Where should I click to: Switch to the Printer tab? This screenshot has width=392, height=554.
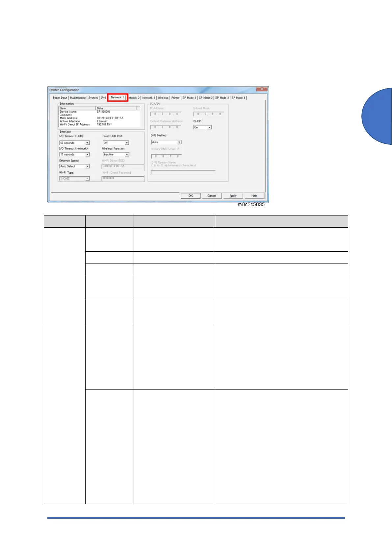(x=175, y=98)
